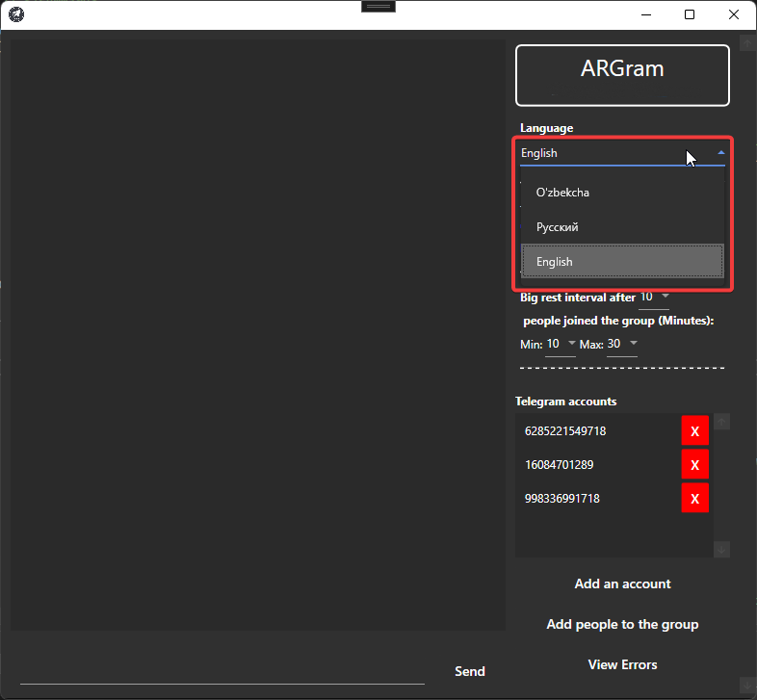This screenshot has width=757, height=700.
Task: Focus the message input field
Action: (222, 671)
